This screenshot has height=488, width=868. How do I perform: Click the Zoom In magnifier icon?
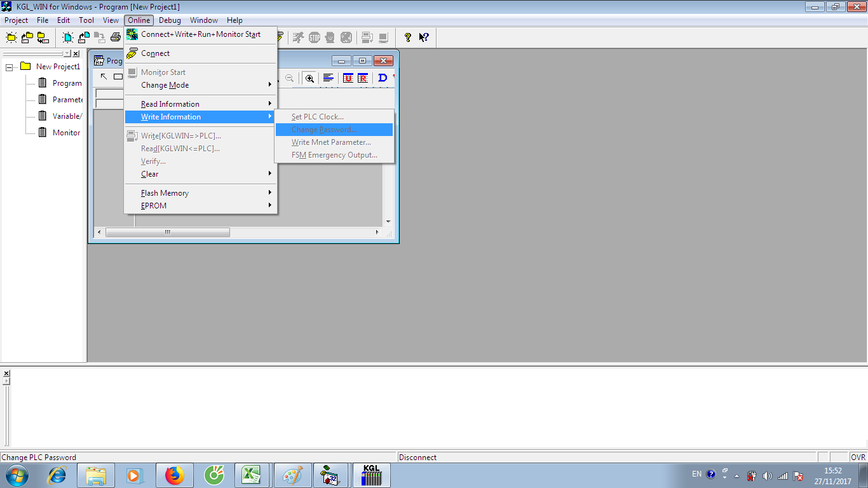pos(309,78)
